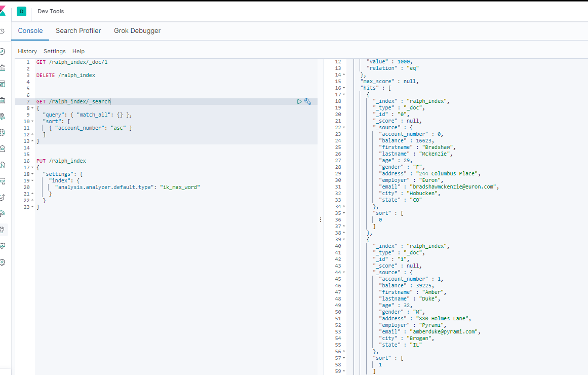The height and width of the screenshot is (375, 588).
Task: Click the PUT /ralph_index request line
Action: pyautogui.click(x=61, y=161)
